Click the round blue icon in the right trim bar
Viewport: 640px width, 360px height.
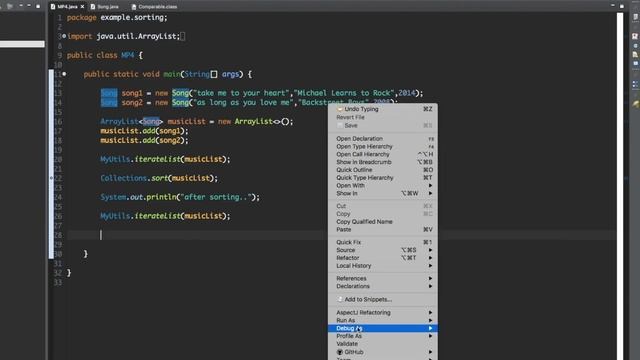pos(635,45)
